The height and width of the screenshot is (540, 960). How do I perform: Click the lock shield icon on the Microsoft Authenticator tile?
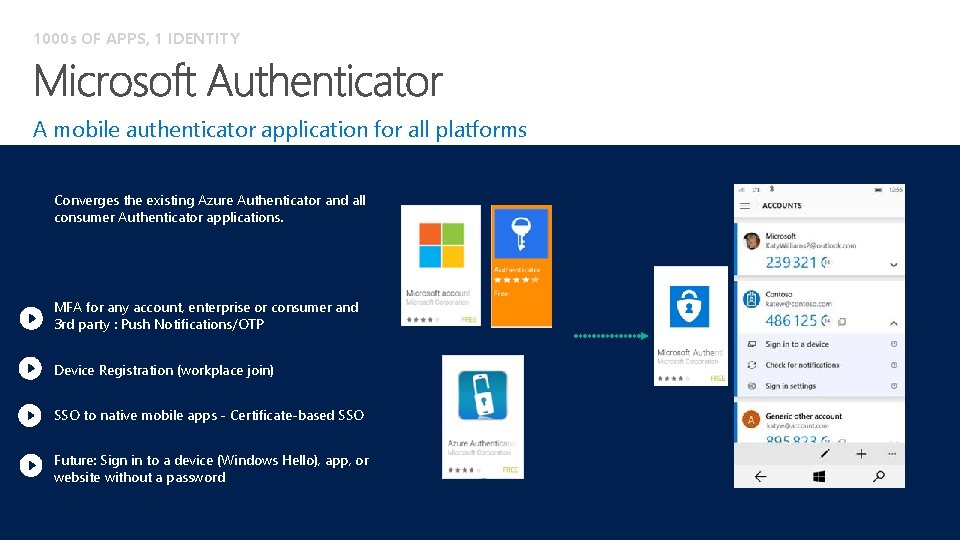[x=689, y=306]
